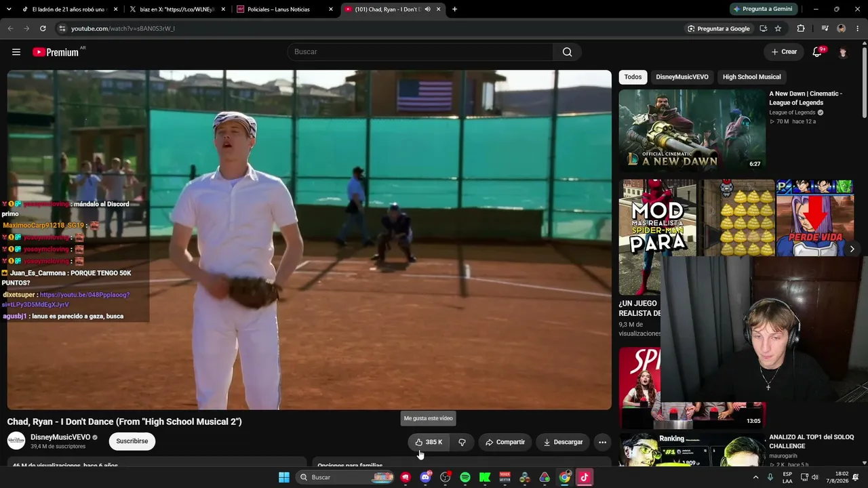The image size is (868, 488).
Task: Open the YouTube hamburger guide menu
Action: [16, 52]
